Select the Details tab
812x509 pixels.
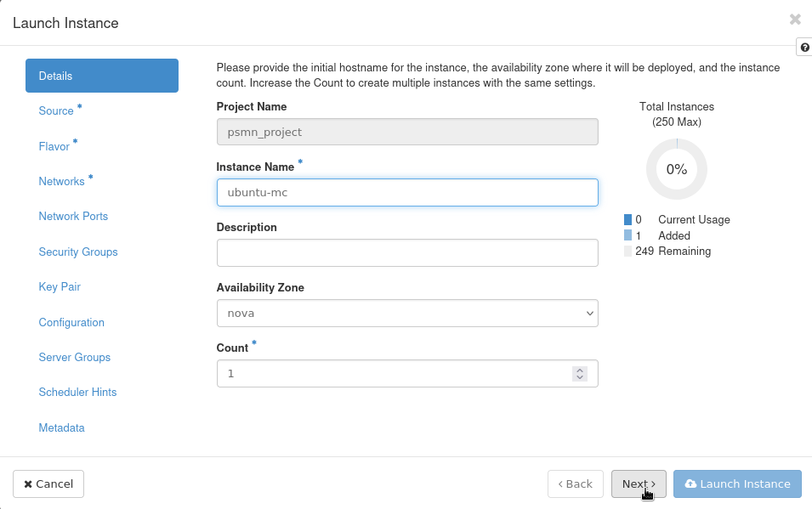click(102, 76)
